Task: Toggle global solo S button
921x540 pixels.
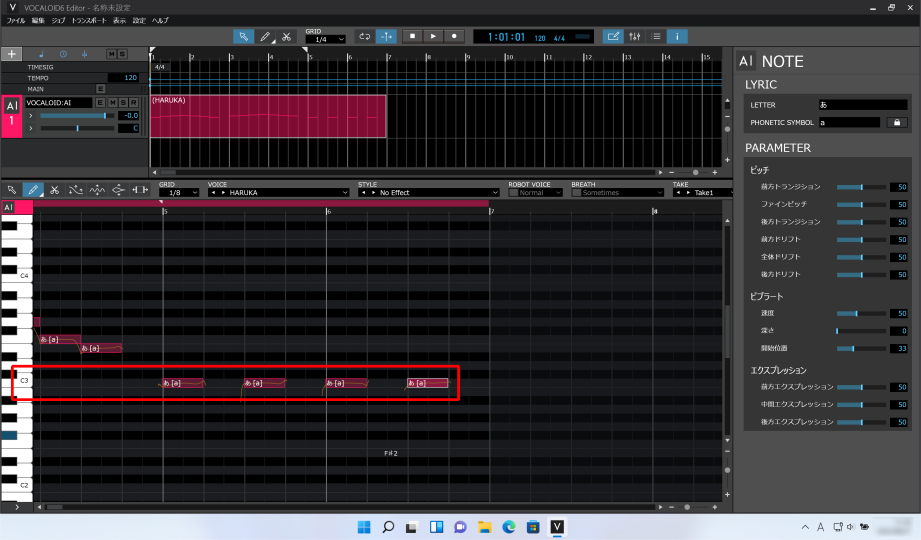Action: (122, 54)
